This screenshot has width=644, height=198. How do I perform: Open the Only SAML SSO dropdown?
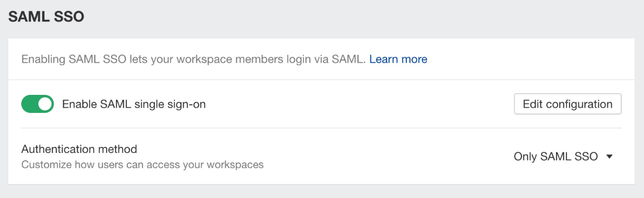click(563, 157)
